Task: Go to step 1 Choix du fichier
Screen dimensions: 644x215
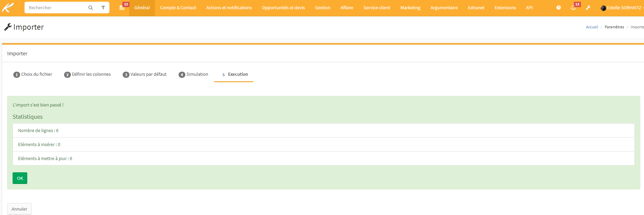Action: click(33, 74)
